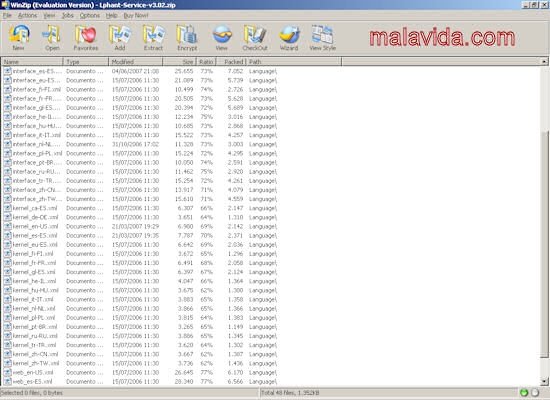The height and width of the screenshot is (400, 550).
Task: Click the file icon beside kernel_zh-TW.xml
Action: point(7,363)
